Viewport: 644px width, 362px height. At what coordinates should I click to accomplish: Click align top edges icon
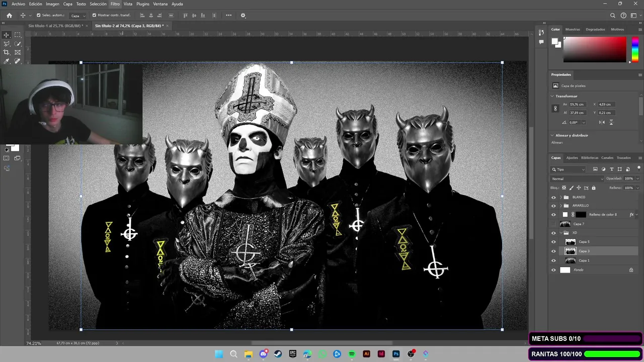(186, 16)
